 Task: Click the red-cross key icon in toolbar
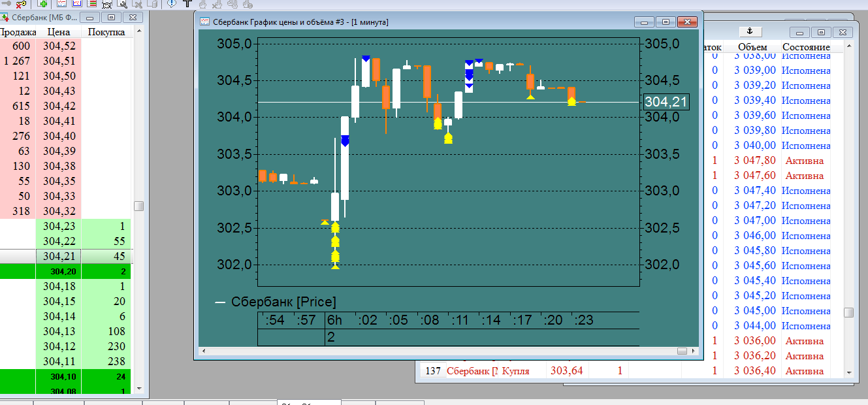pos(21,3)
